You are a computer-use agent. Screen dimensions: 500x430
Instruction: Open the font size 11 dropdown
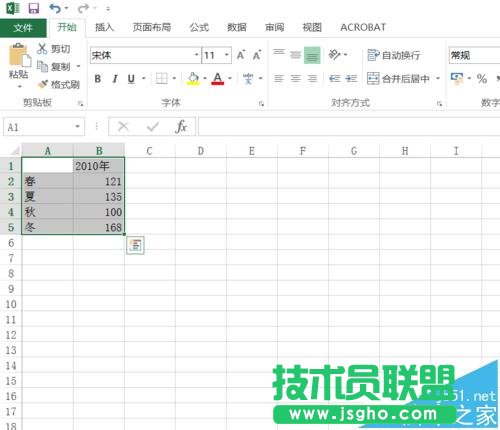[227, 55]
